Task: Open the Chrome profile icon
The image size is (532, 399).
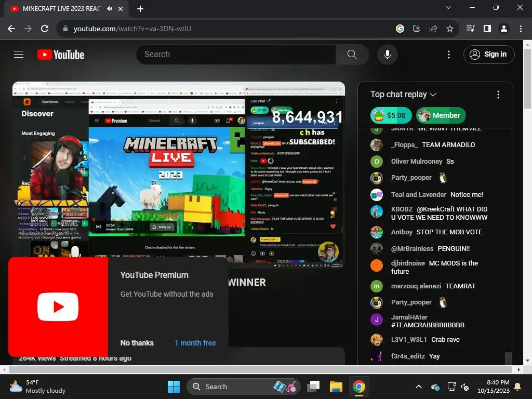Action: click(x=504, y=29)
